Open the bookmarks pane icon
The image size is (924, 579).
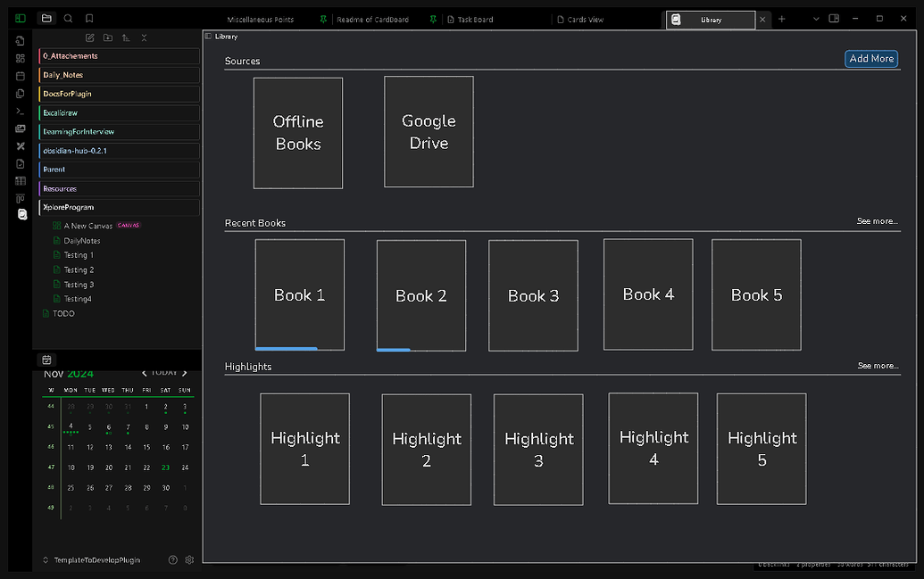89,19
